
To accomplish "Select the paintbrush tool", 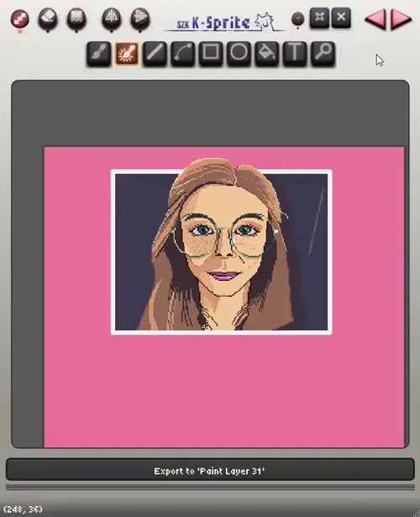I will click(98, 54).
